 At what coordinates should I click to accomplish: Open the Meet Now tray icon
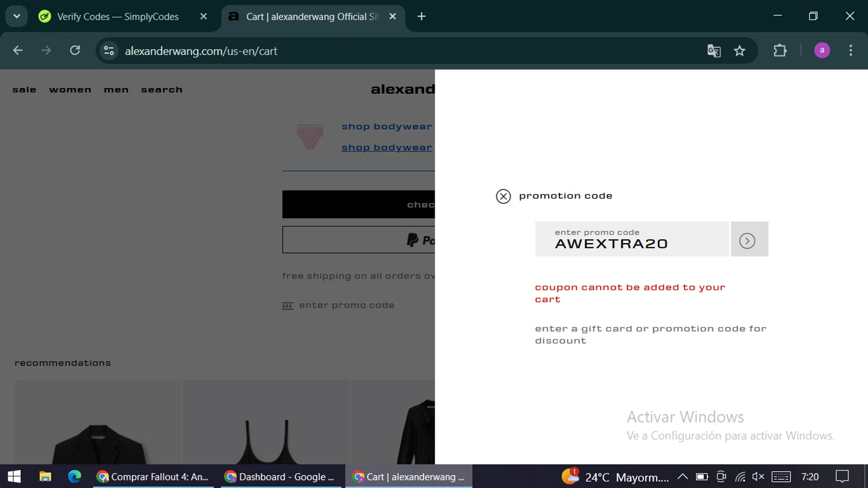tap(721, 476)
